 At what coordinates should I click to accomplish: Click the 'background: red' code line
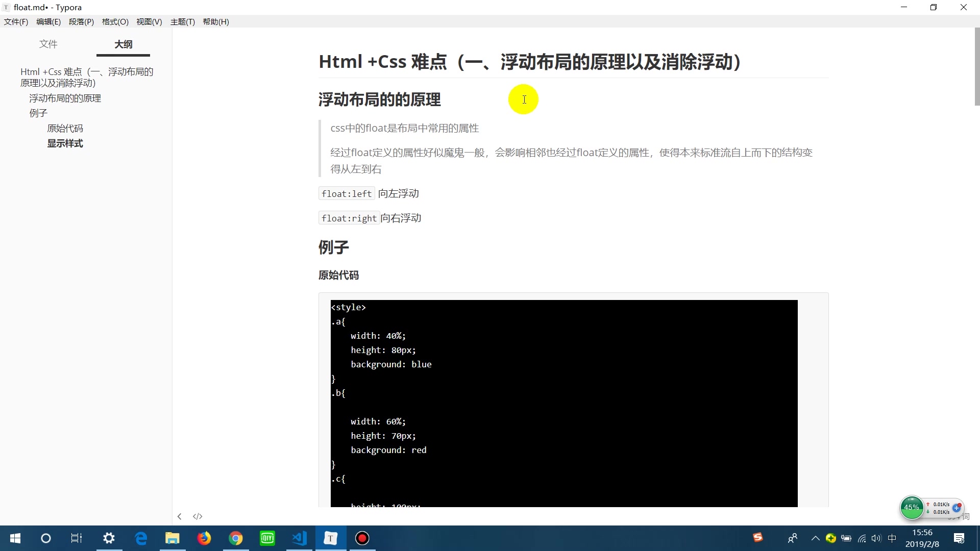pyautogui.click(x=388, y=450)
